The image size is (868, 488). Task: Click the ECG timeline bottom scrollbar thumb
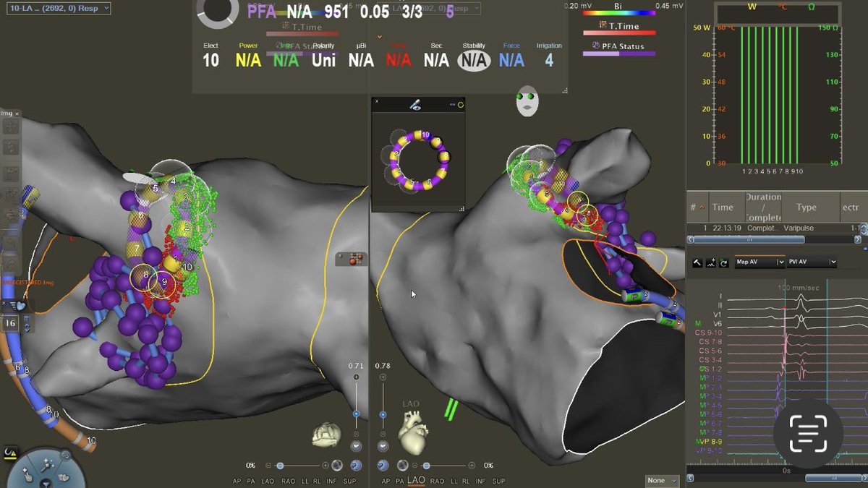pos(834,478)
